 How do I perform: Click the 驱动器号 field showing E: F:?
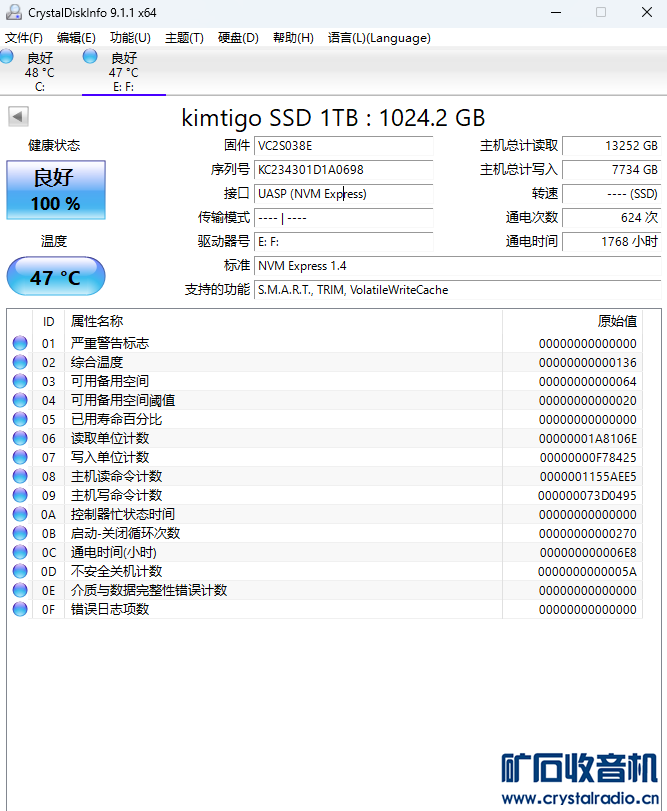343,242
